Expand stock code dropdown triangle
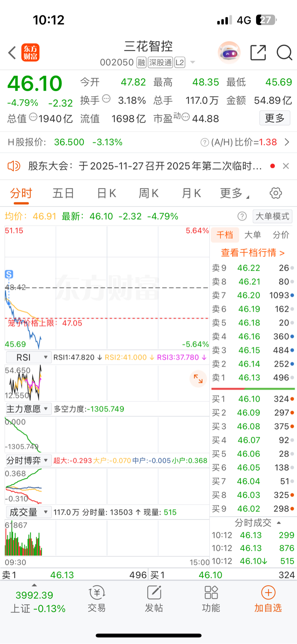The image size is (297, 644). click(193, 62)
